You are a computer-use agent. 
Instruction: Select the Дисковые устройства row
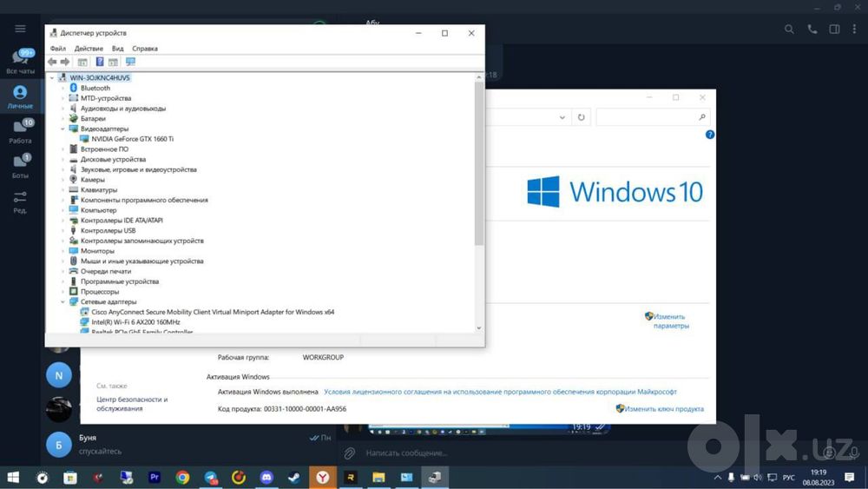click(x=113, y=160)
